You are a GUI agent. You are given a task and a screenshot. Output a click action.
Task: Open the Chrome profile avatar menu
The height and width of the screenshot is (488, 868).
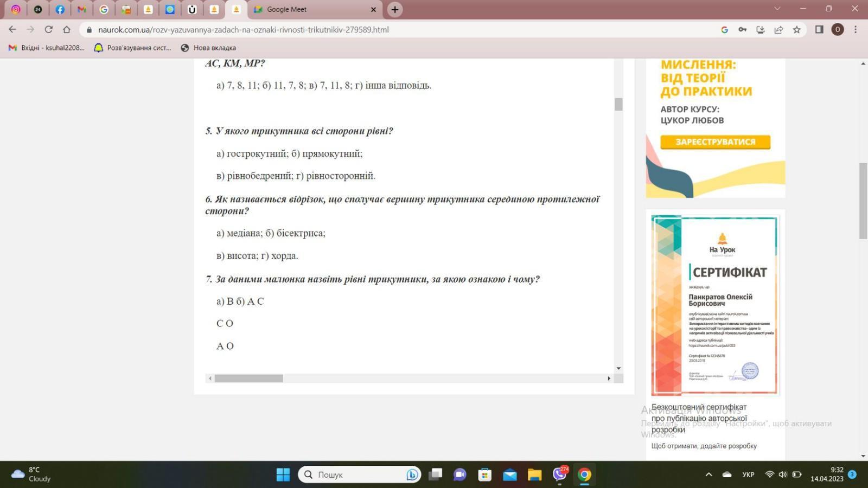click(838, 30)
